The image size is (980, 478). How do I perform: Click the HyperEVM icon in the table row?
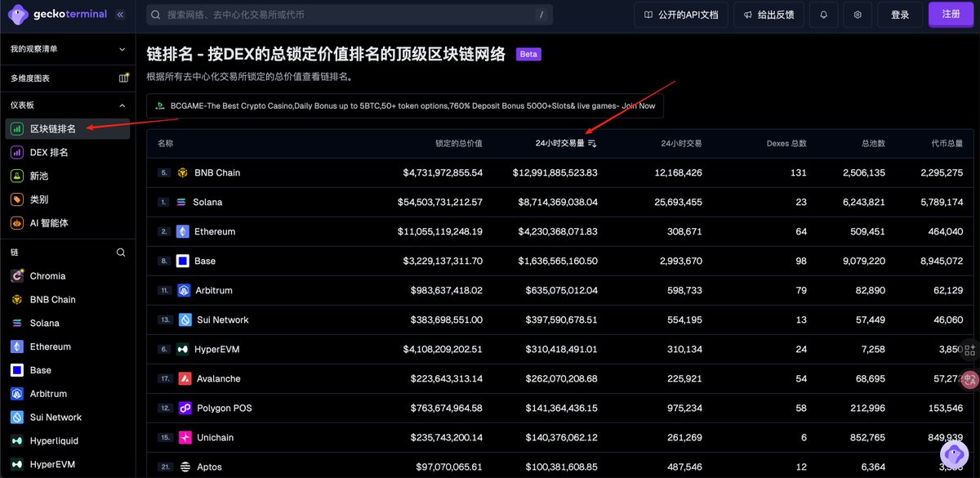(x=183, y=349)
